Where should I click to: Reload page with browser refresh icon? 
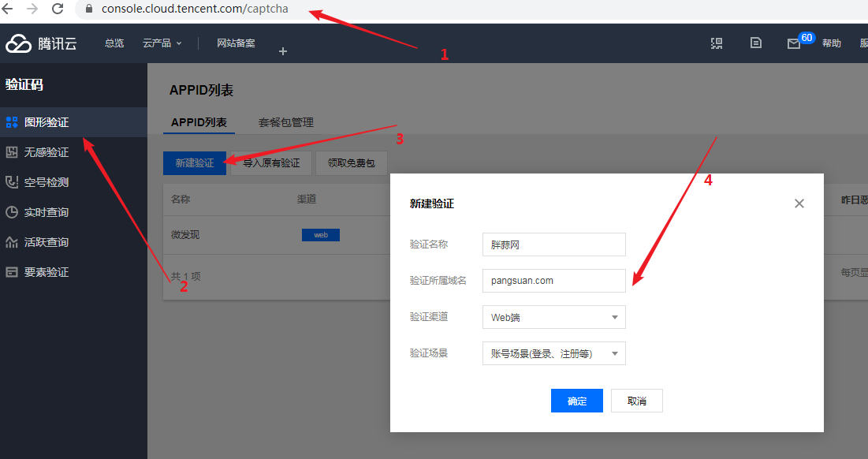(58, 9)
